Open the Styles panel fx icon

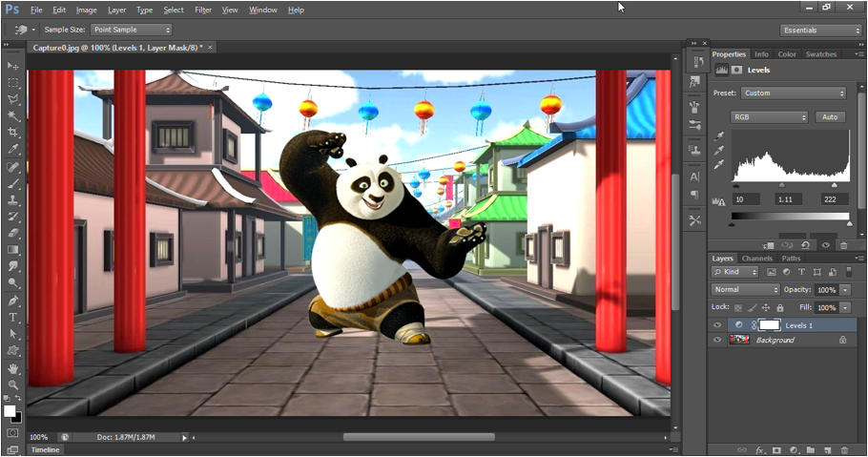click(695, 83)
